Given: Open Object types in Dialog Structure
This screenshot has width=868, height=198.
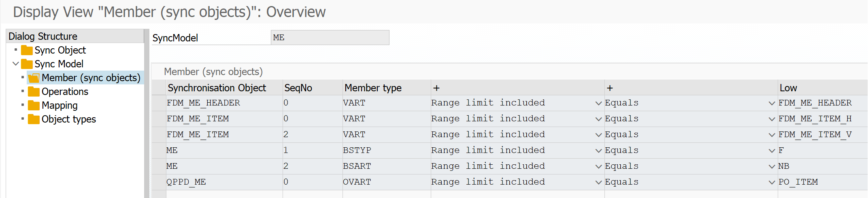Looking at the screenshot, I should [68, 119].
